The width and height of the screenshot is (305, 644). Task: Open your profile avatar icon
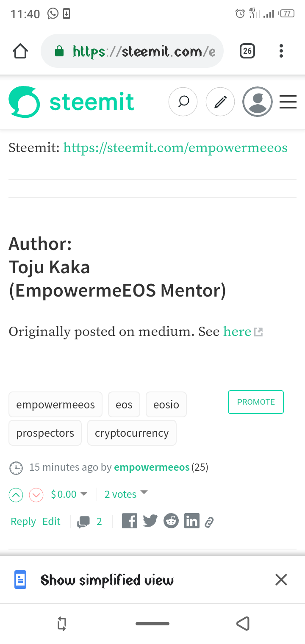pyautogui.click(x=257, y=102)
